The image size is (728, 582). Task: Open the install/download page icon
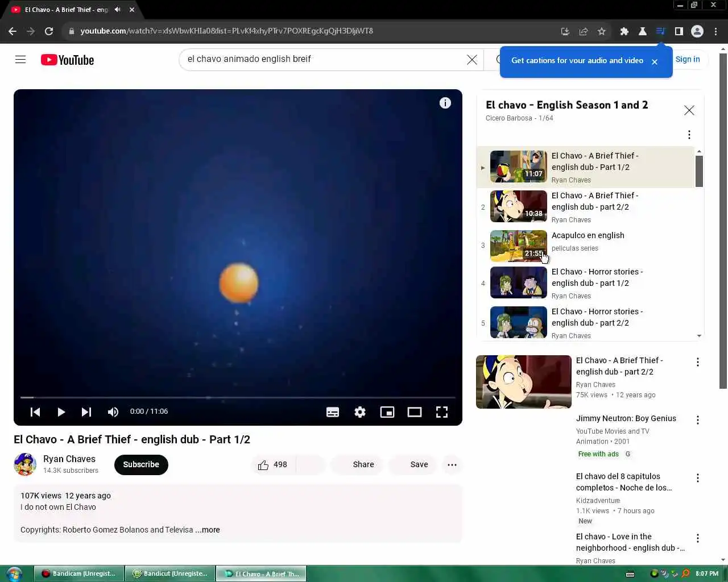pyautogui.click(x=565, y=31)
